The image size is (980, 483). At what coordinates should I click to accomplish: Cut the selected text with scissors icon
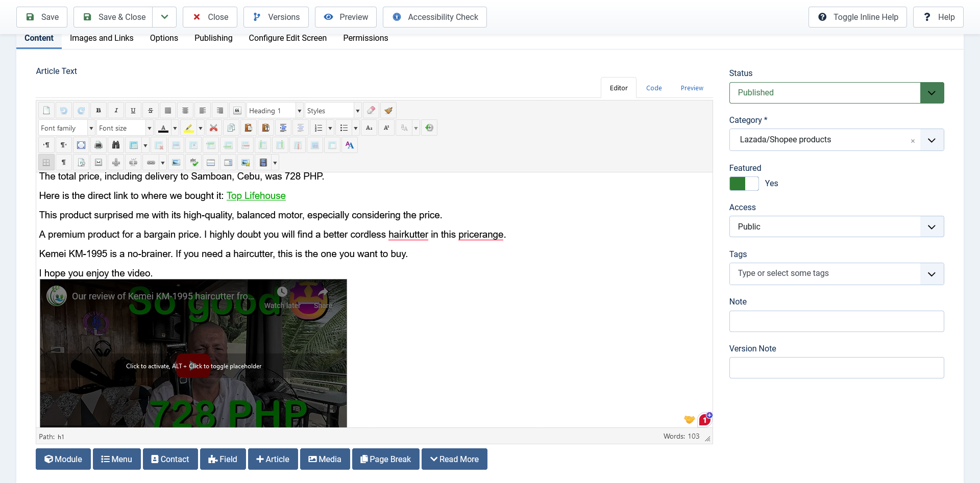pos(214,128)
